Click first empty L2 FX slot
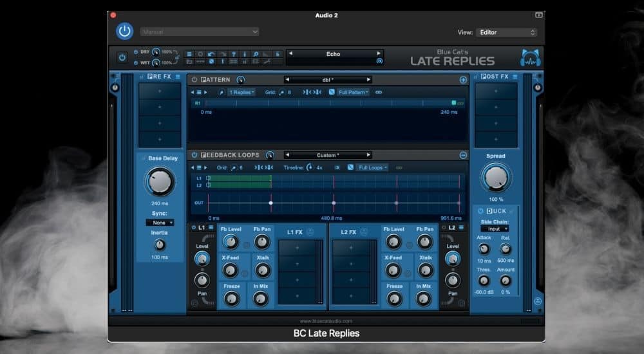644x354 pixels. pyautogui.click(x=351, y=248)
